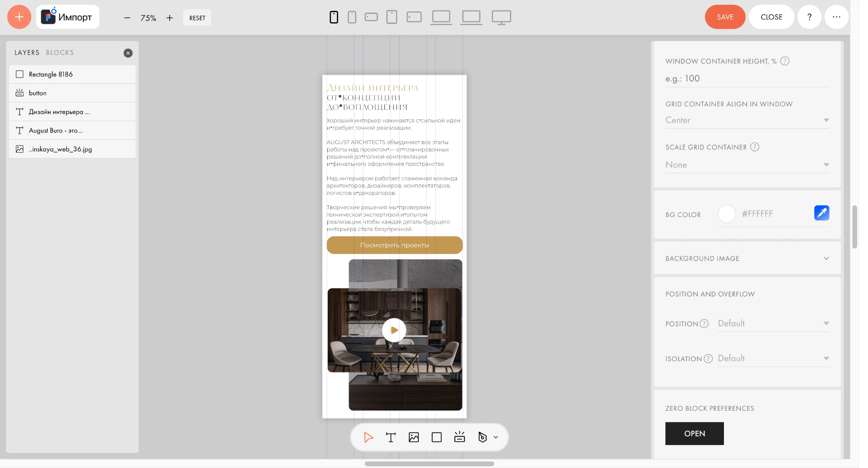Activate the blue eyedropper color picker
The height and width of the screenshot is (468, 868).
coord(822,213)
